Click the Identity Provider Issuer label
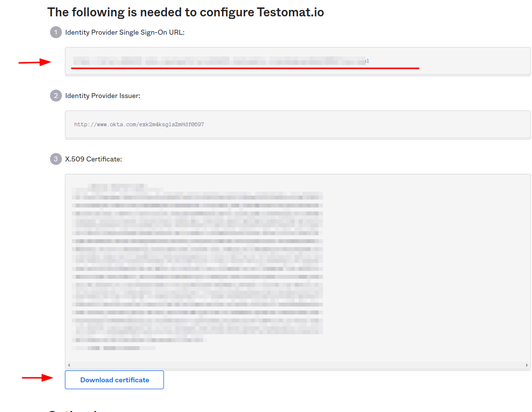This screenshot has height=412, width=532. [x=103, y=96]
